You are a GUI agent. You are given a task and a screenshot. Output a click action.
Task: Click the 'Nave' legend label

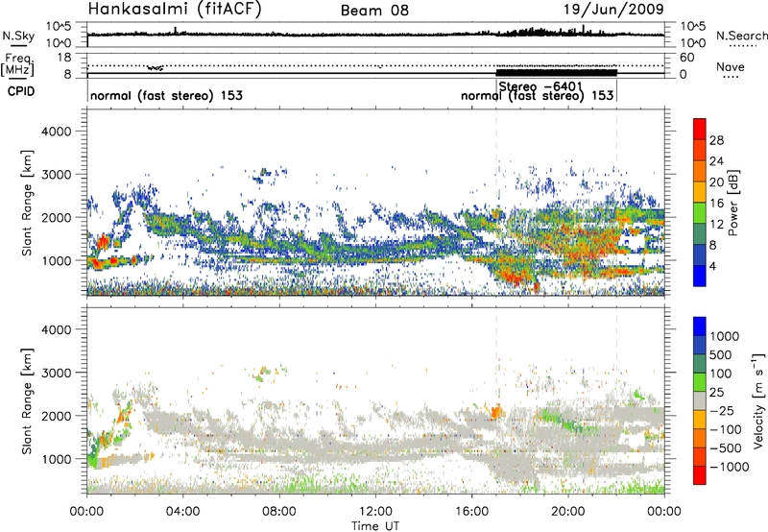coord(731,67)
